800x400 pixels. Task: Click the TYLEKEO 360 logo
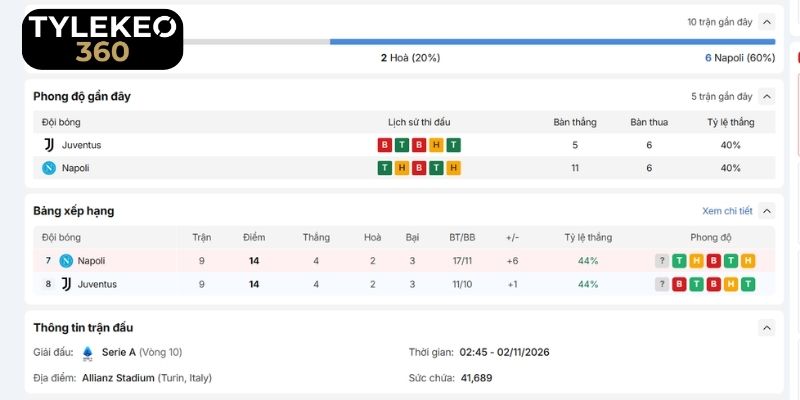[103, 39]
